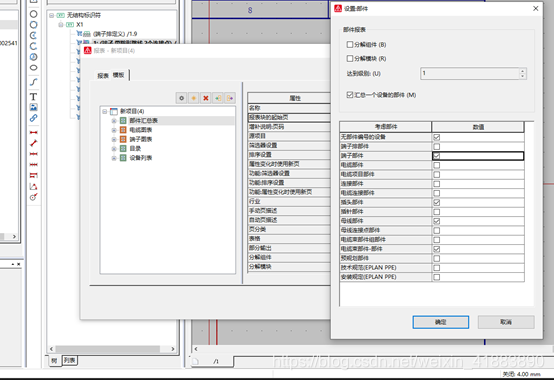Viewport: 554px width, 380px height.
Task: Click the 端子图表 orange report icon
Action: pyautogui.click(x=123, y=139)
